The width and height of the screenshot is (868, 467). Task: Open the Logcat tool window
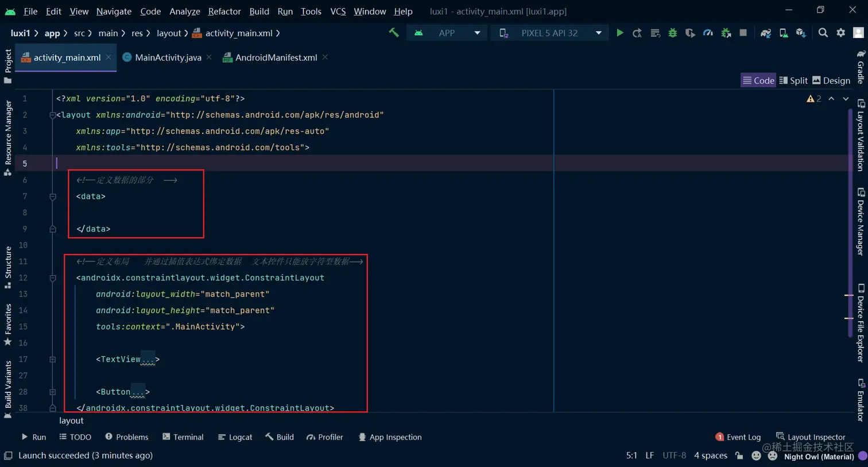(x=235, y=437)
